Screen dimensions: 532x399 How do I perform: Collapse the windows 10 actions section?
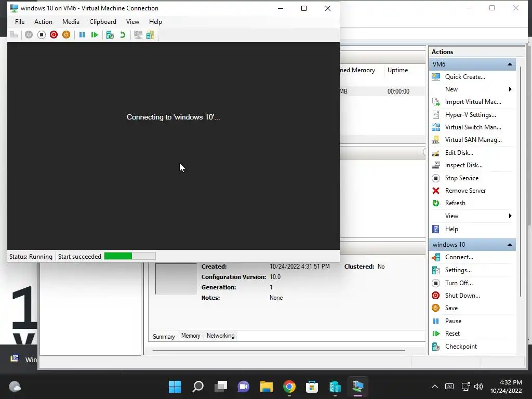click(x=510, y=245)
